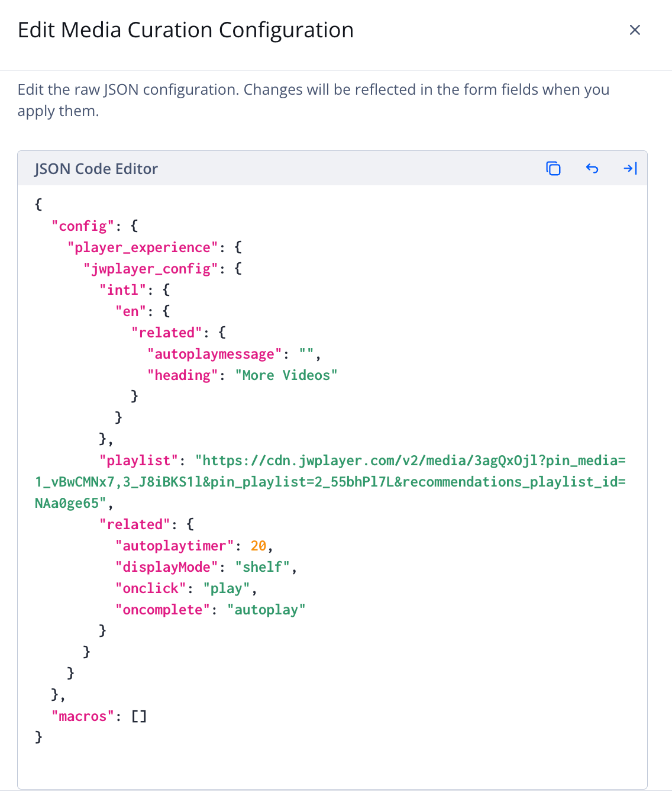The width and height of the screenshot is (672, 805).
Task: Click the JSON Code Editor title
Action: point(96,169)
